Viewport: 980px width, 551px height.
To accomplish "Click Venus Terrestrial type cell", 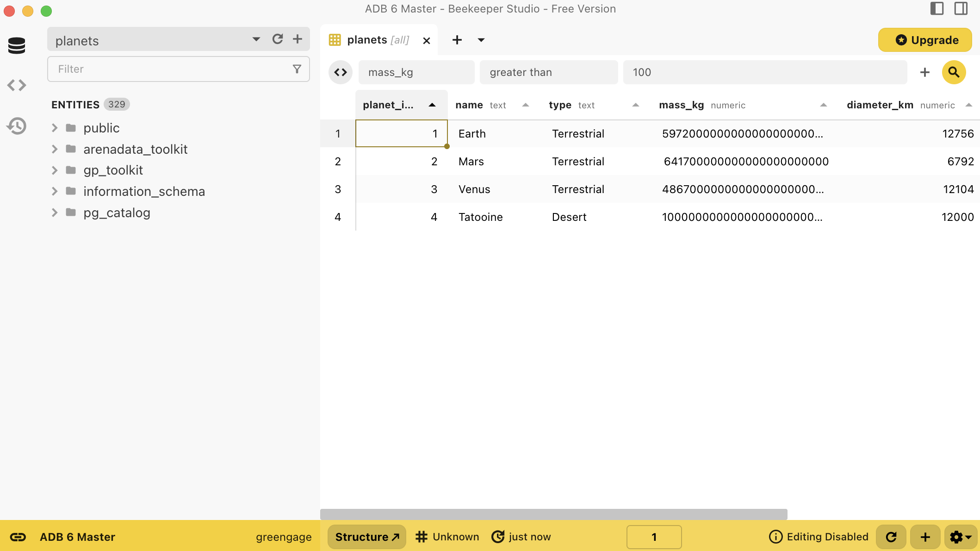I will [x=597, y=189].
